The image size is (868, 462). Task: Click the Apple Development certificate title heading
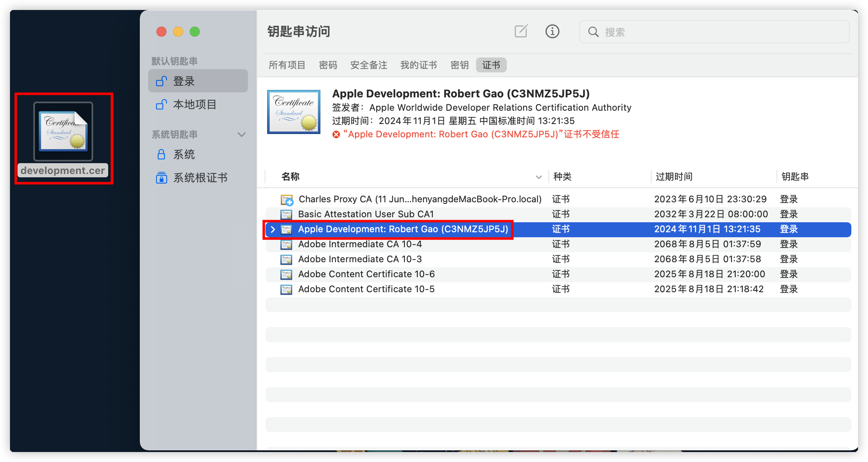coord(461,94)
